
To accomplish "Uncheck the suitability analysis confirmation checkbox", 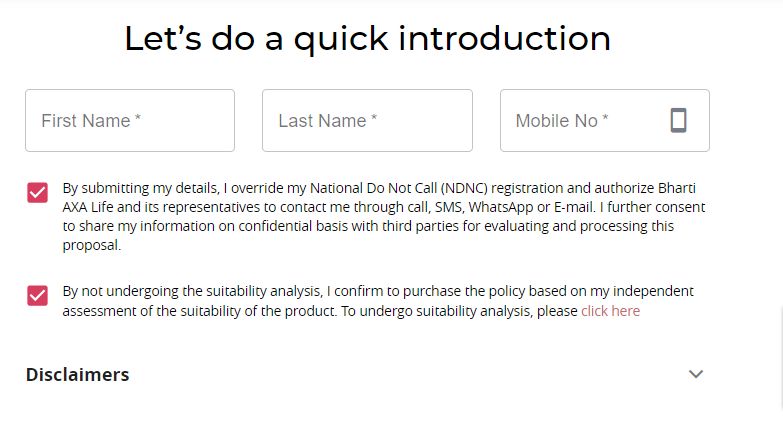I will coord(38,295).
